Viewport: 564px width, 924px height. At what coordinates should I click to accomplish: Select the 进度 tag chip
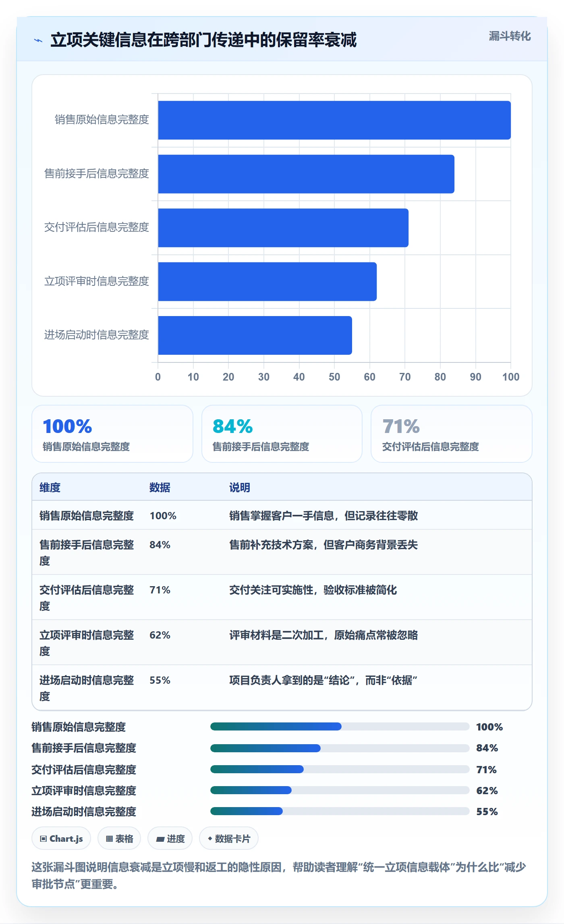(x=170, y=839)
